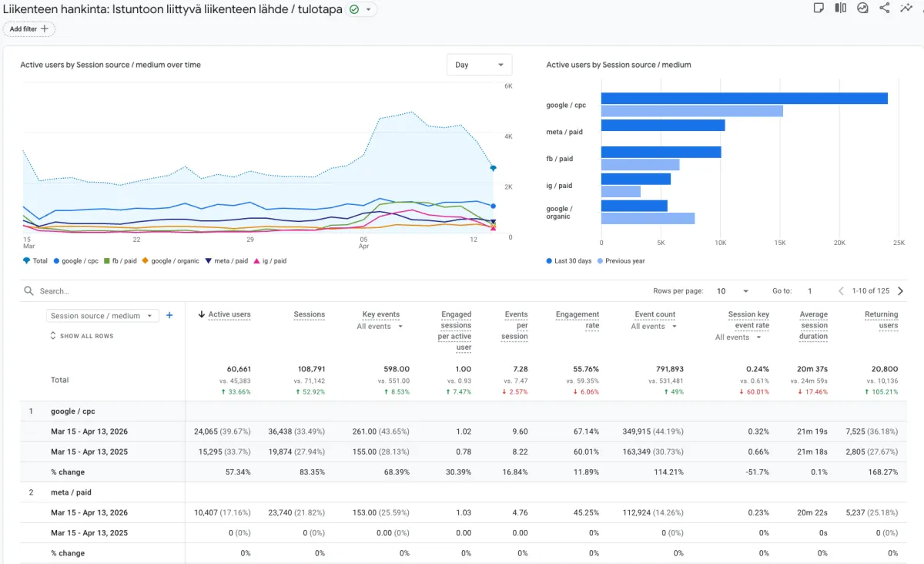This screenshot has width=924, height=564.
Task: Go to the next page of table rows
Action: pyautogui.click(x=901, y=291)
